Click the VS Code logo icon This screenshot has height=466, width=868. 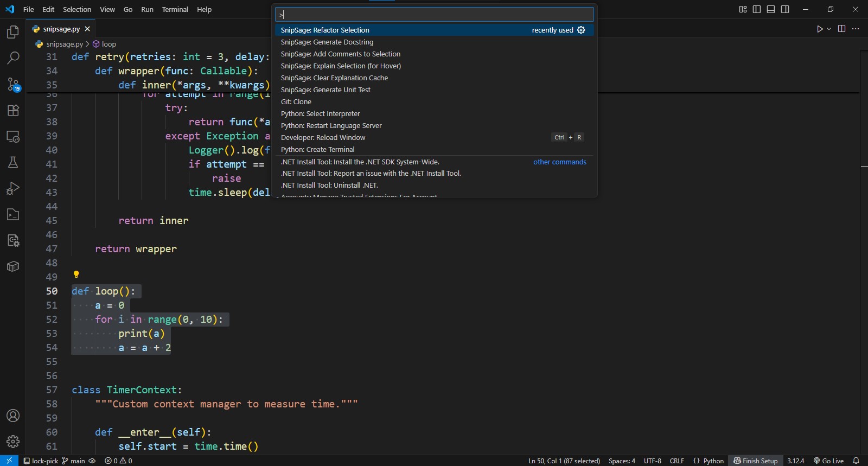pos(9,9)
